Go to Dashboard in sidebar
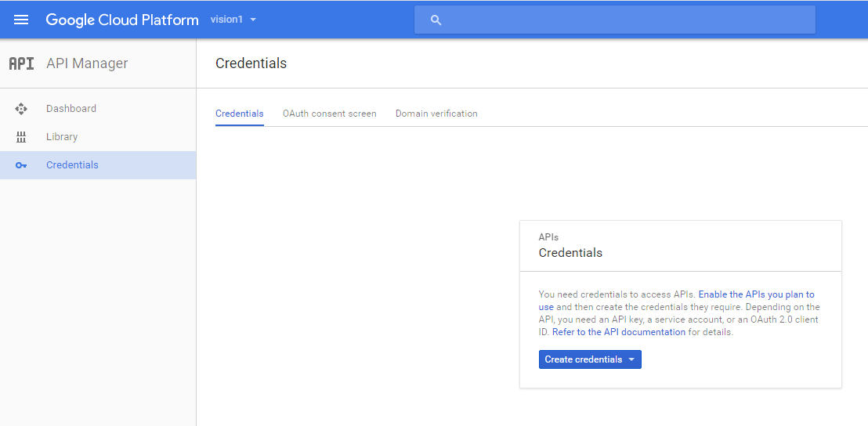The height and width of the screenshot is (426, 868). point(98,109)
